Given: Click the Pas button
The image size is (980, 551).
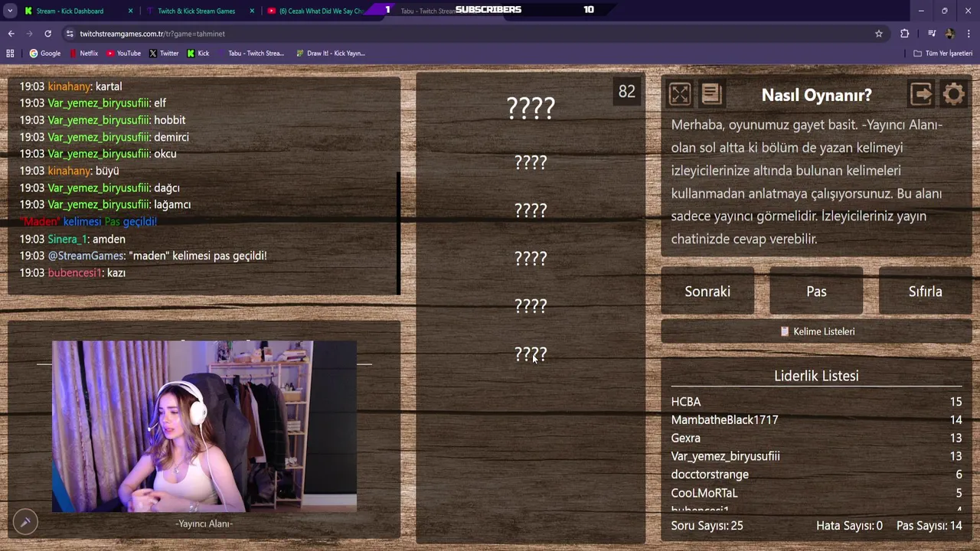Looking at the screenshot, I should click(x=816, y=292).
